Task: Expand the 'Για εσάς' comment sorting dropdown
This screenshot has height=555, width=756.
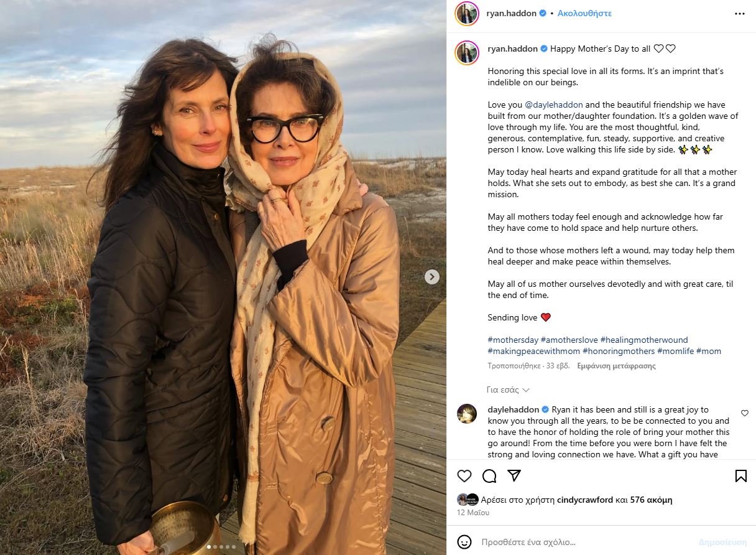Action: tap(508, 389)
